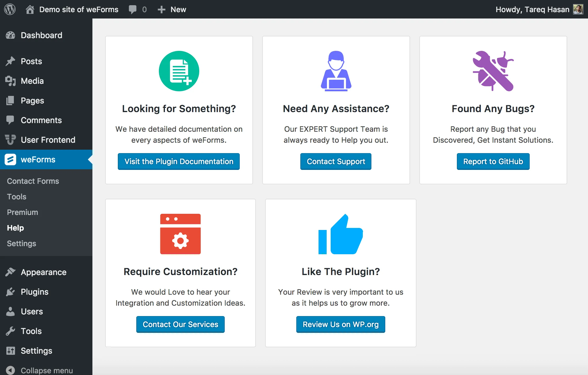The image size is (588, 375).
Task: Go to Contact Forms in weForms submenu
Action: click(x=33, y=181)
